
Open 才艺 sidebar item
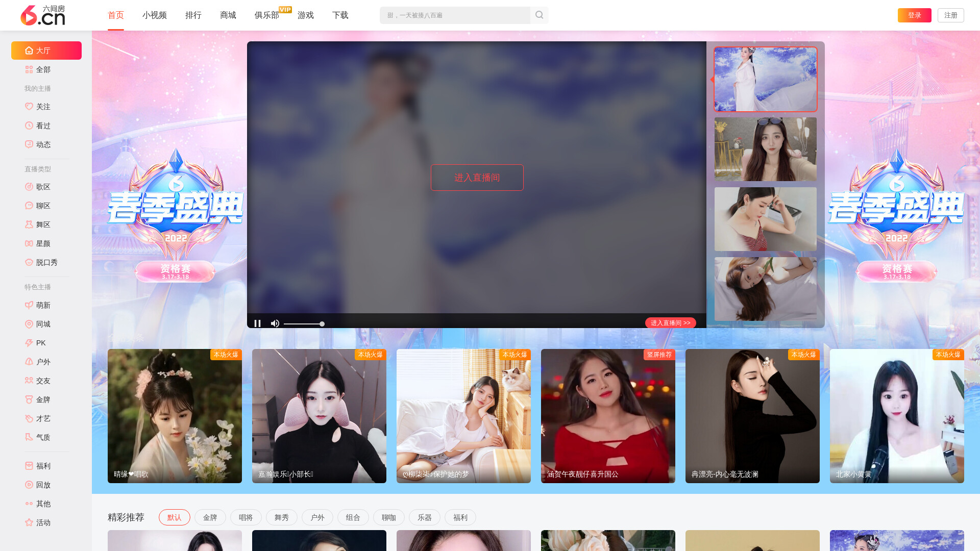point(46,418)
